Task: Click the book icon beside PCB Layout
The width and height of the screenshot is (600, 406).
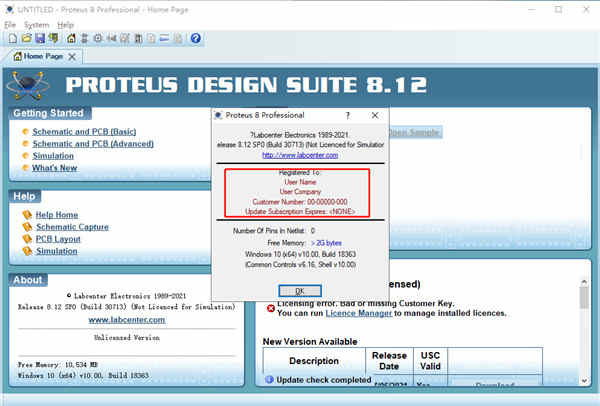Action: (27, 239)
